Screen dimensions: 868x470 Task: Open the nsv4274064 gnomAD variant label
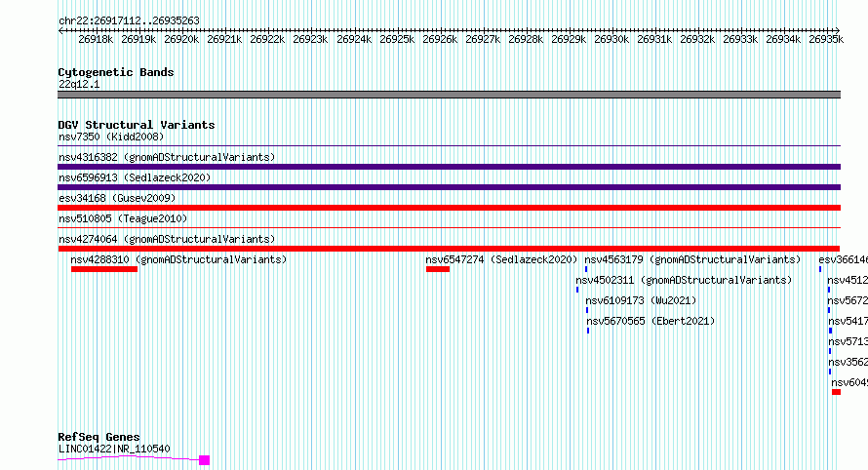[167, 239]
